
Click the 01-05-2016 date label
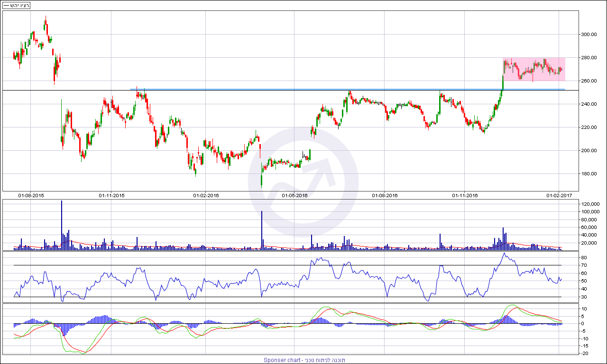coord(294,195)
